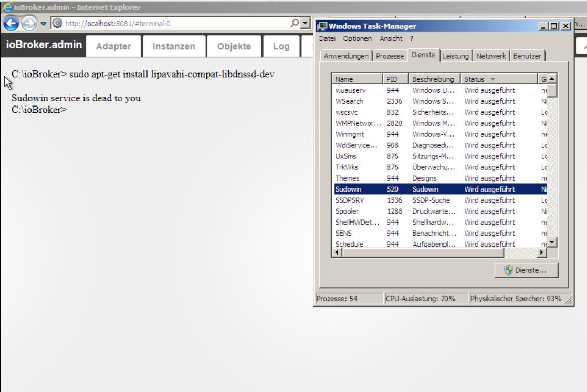Click the Internet Explorer back arrow button
The image size is (587, 392).
click(x=11, y=23)
